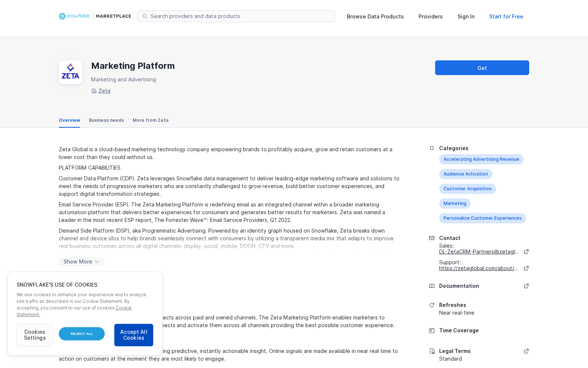Screen dimensions: 588x368
Task: Click the Time Coverage label
Action: [459, 330]
